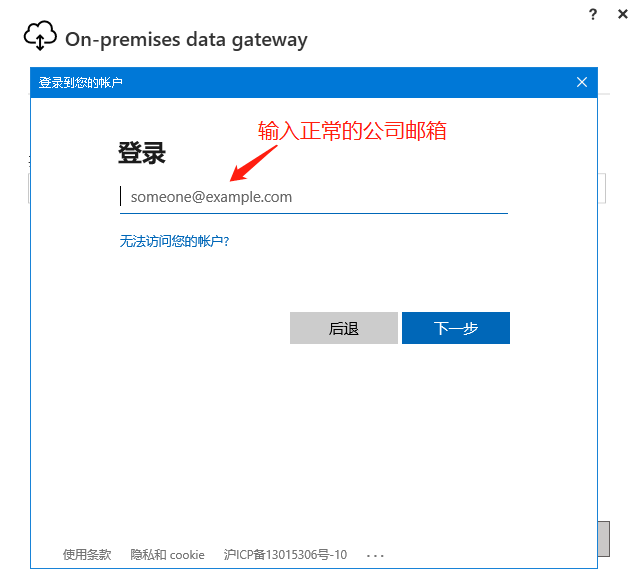Click the On-premises data gateway title text
Viewport: 633px width, 586px height.
click(x=186, y=40)
